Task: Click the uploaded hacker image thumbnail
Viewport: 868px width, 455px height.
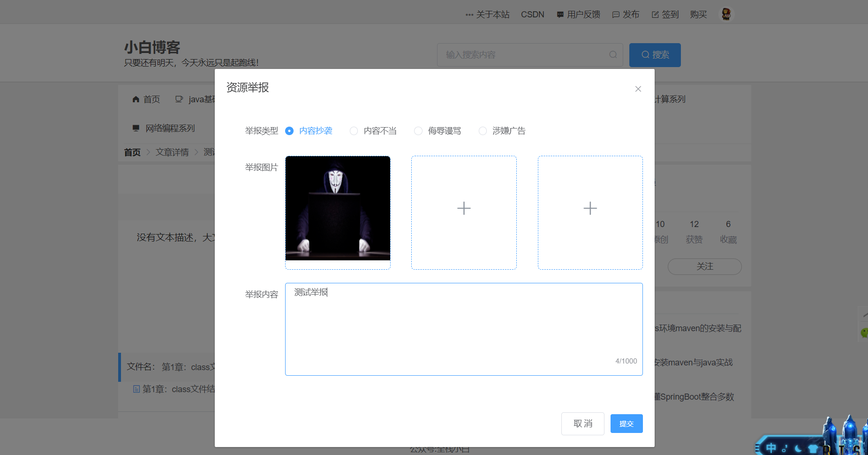Action: [x=338, y=209]
